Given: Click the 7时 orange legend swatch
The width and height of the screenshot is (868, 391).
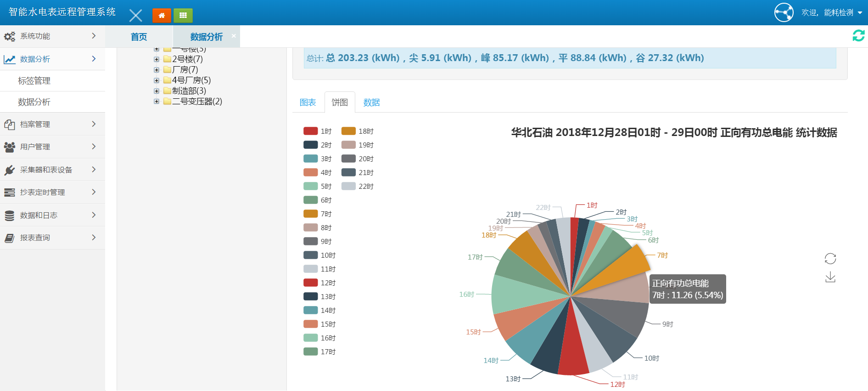Looking at the screenshot, I should pyautogui.click(x=311, y=214).
